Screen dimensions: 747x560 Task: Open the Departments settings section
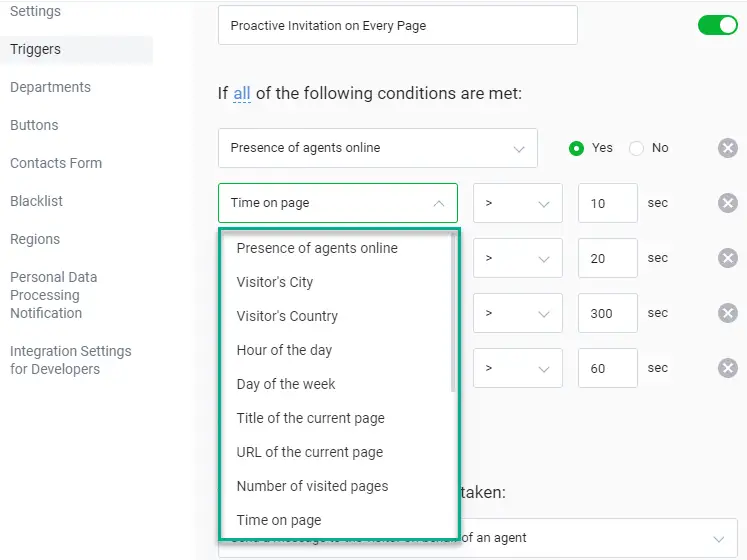[50, 87]
